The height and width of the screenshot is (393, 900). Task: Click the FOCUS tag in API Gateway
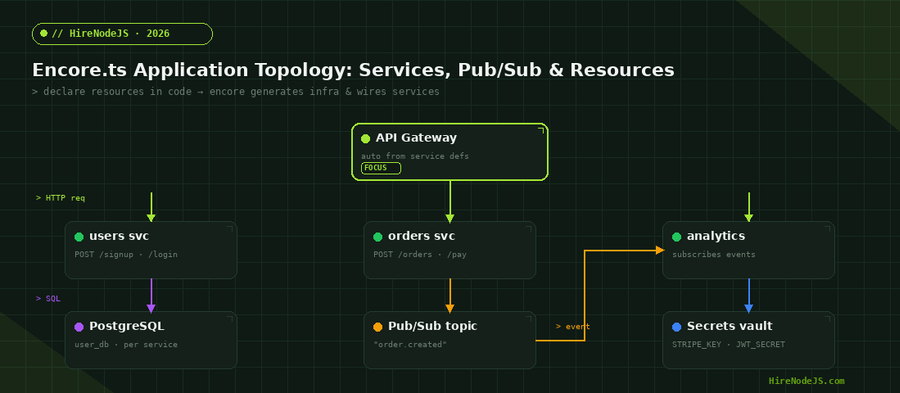tap(381, 168)
